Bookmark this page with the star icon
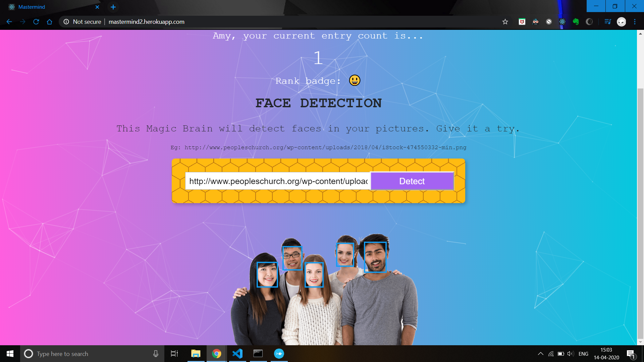This screenshot has width=644, height=362. [505, 22]
